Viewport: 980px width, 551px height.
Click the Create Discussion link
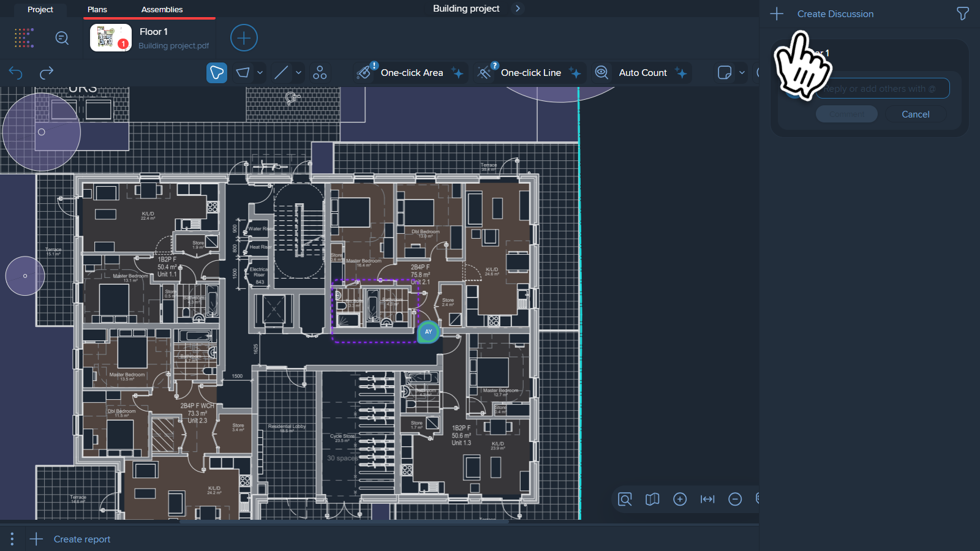click(x=835, y=14)
